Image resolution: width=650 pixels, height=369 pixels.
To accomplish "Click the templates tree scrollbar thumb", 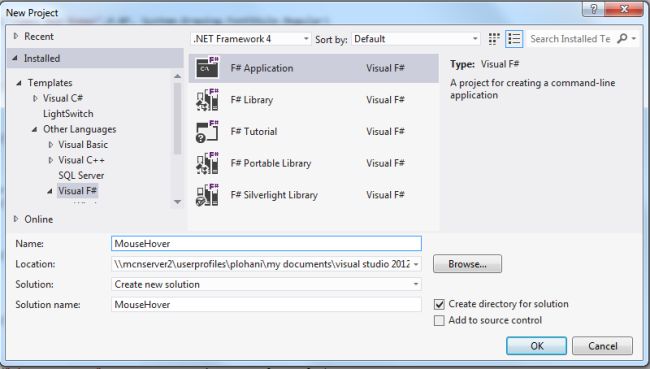I will [x=177, y=118].
